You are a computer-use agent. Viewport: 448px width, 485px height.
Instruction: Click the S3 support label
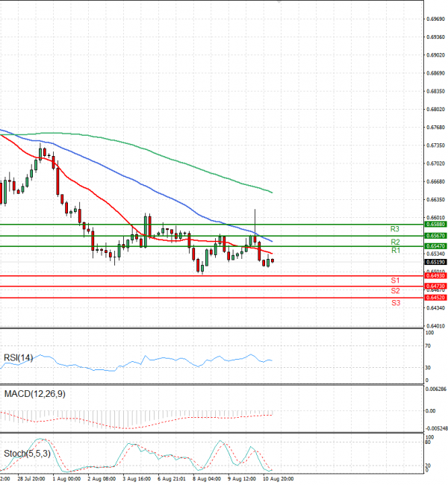click(x=396, y=303)
